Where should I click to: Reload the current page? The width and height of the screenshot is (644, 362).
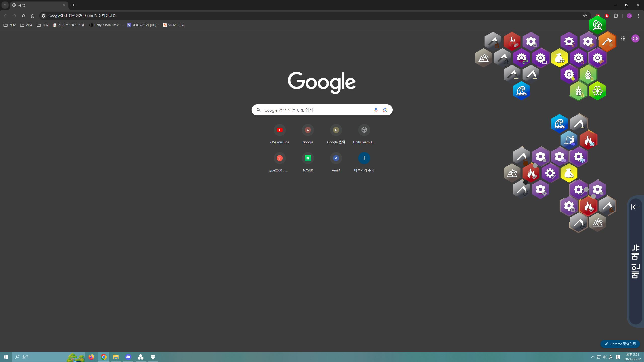pyautogui.click(x=23, y=16)
